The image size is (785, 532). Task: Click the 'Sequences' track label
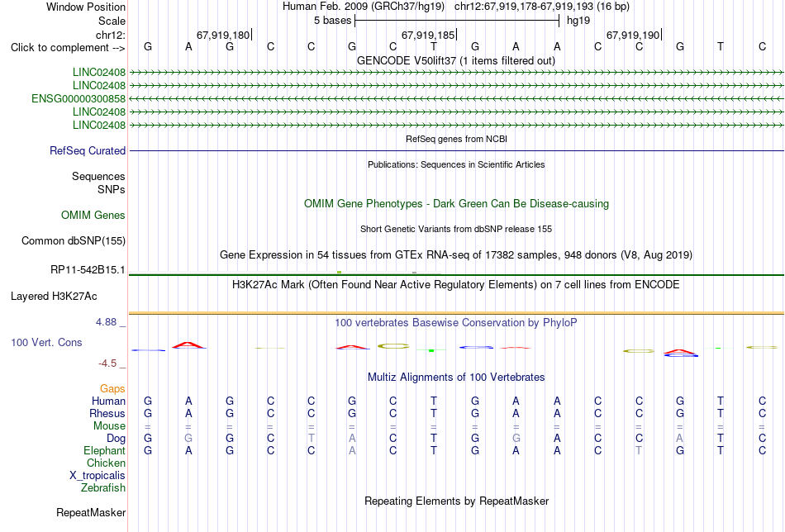pos(98,176)
